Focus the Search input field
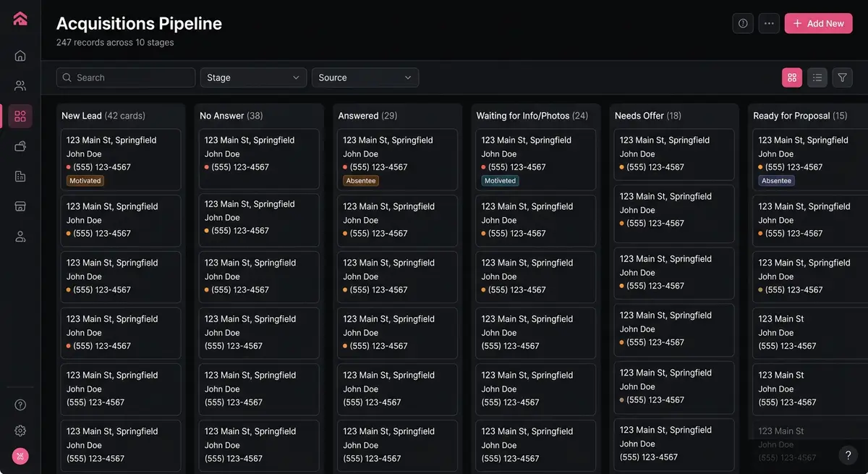This screenshot has height=474, width=868. pyautogui.click(x=126, y=77)
